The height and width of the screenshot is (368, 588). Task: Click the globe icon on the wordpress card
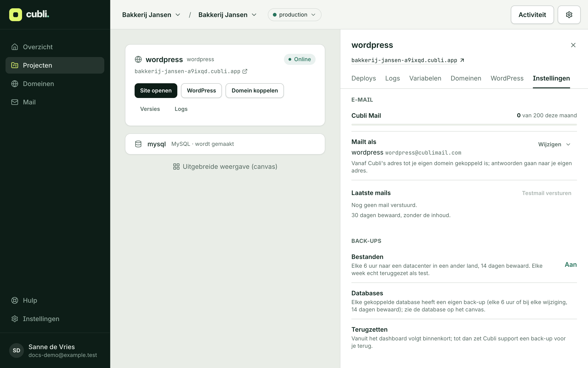[x=138, y=59]
